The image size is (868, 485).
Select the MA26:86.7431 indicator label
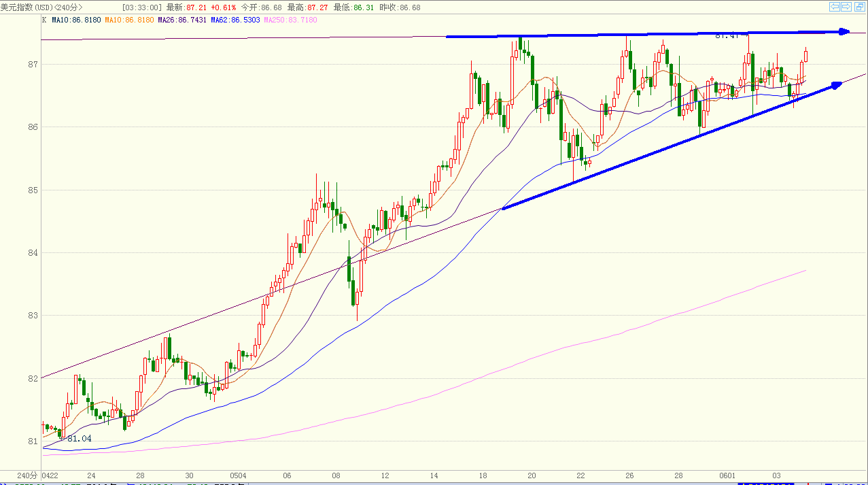182,20
